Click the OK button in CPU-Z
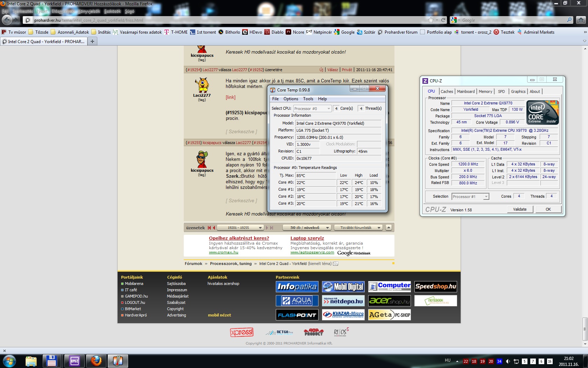588x368 pixels. [x=548, y=209]
